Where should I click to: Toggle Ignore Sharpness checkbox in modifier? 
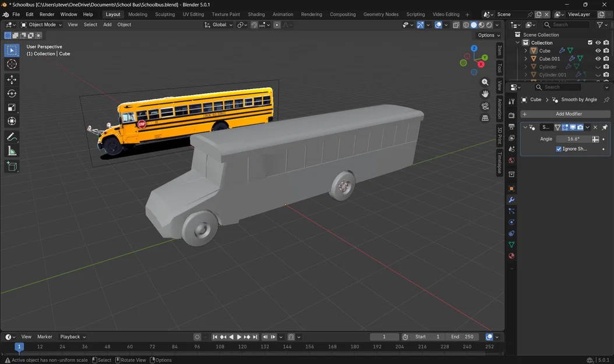559,149
